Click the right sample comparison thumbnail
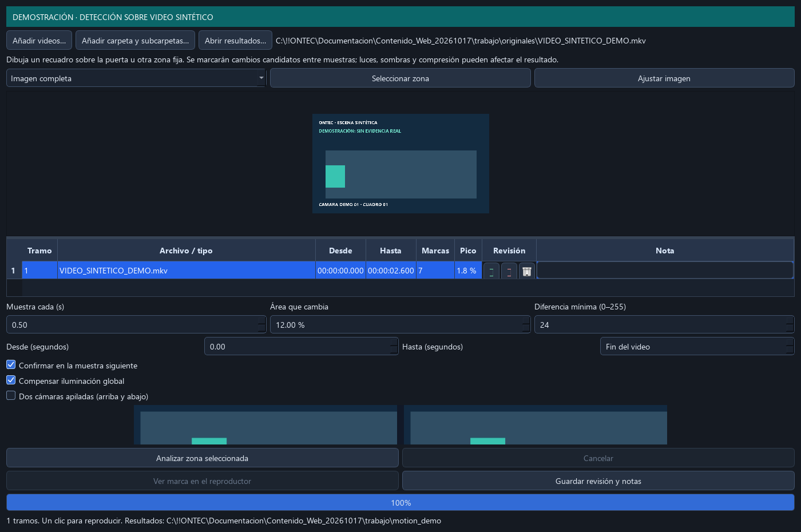 tap(536, 425)
